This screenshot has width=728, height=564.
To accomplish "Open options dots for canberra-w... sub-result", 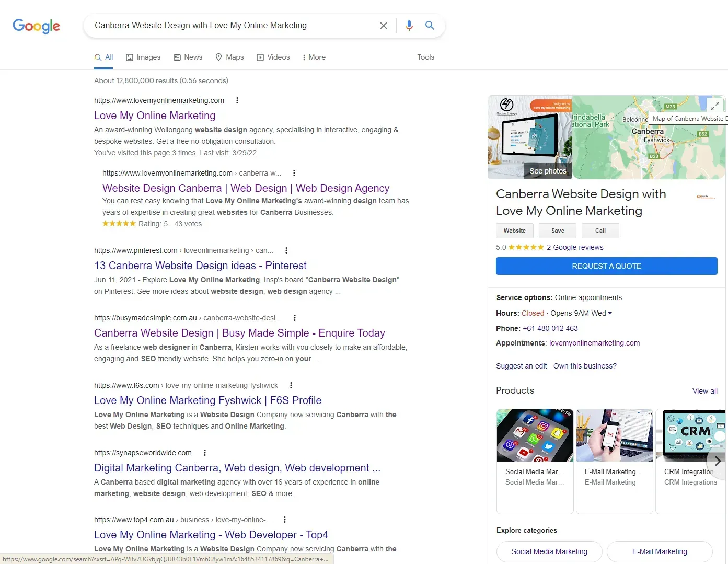I will click(294, 173).
